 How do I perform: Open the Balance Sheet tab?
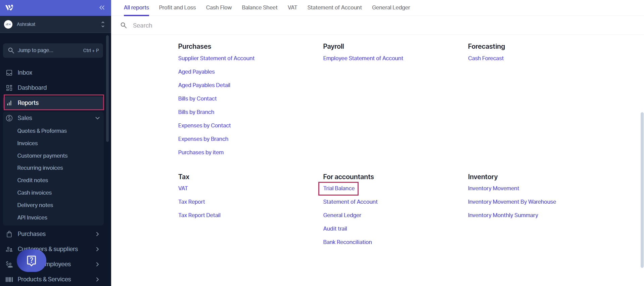tap(260, 7)
